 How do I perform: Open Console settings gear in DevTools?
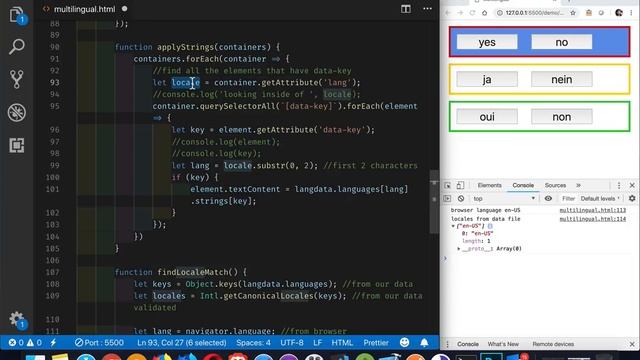coord(632,198)
